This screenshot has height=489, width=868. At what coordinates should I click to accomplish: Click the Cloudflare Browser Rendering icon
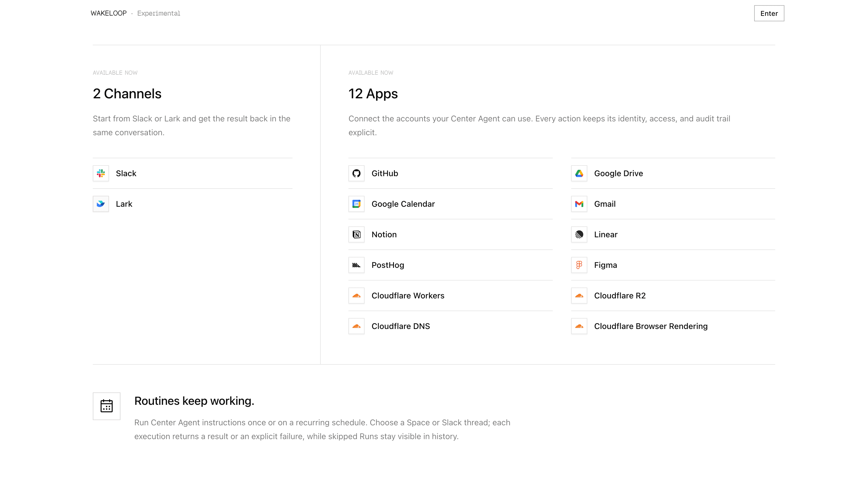pos(579,326)
